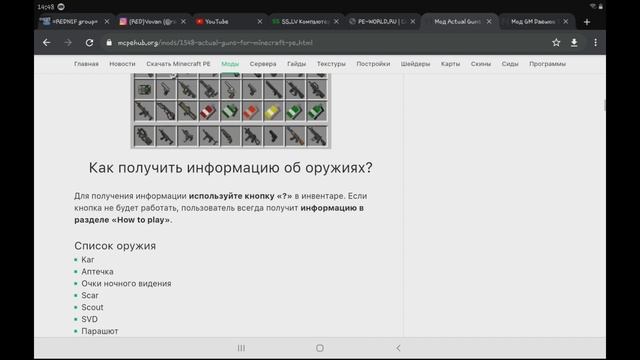Click the weapons inventory screenshot image

pos(231,111)
